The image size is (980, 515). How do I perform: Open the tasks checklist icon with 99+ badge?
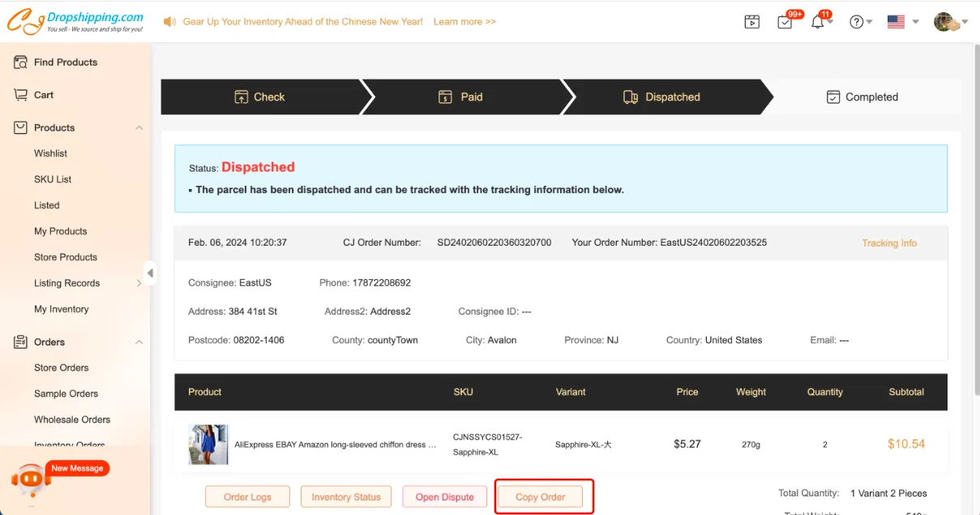(785, 22)
